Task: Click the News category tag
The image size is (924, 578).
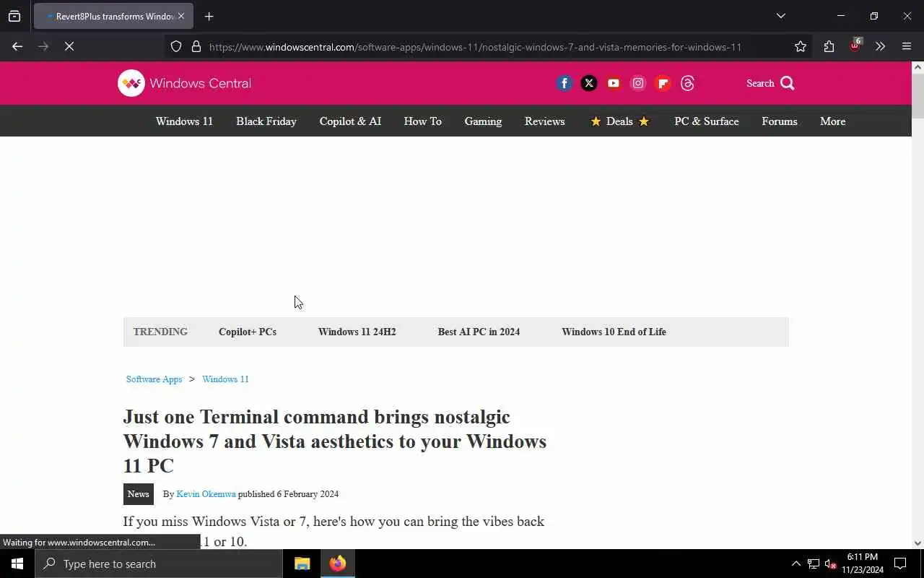Action: click(138, 493)
